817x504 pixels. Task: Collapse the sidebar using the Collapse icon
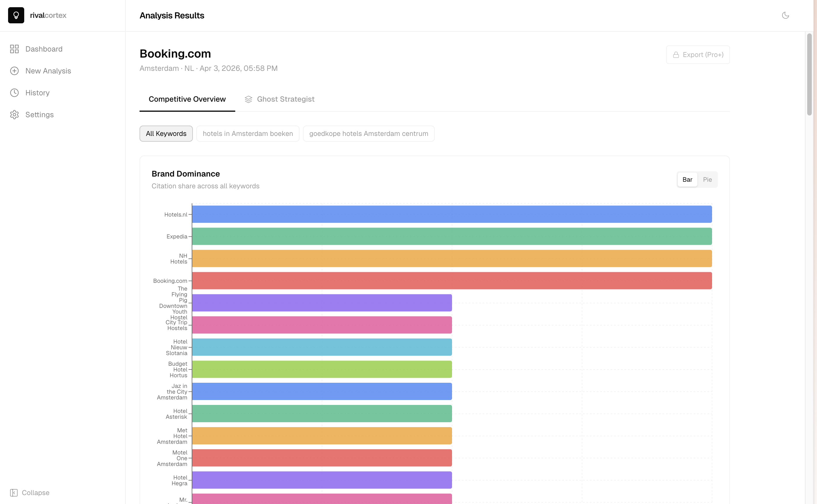(x=14, y=493)
